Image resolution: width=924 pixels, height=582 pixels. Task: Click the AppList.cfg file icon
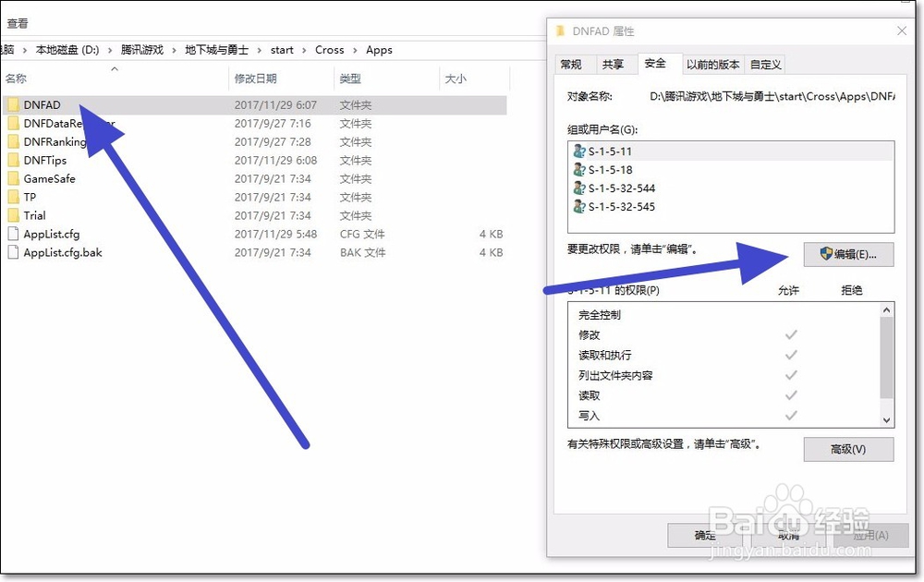[x=13, y=234]
